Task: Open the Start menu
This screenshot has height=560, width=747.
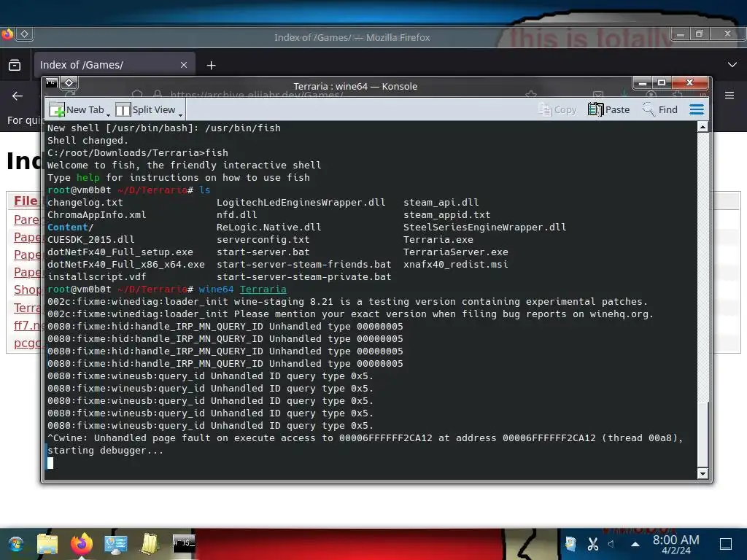Action: 16,544
